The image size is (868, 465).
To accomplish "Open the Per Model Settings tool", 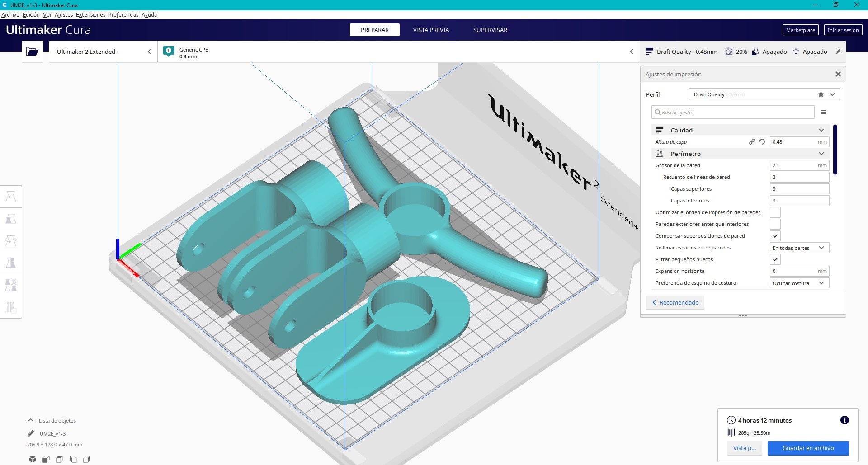I will click(x=11, y=285).
